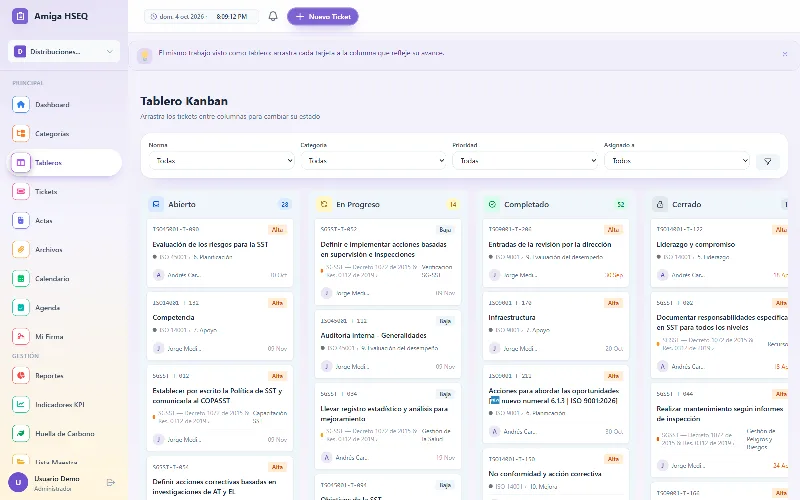Image resolution: width=800 pixels, height=500 pixels.
Task: Click the Abierto count badge 28
Action: pyautogui.click(x=285, y=205)
